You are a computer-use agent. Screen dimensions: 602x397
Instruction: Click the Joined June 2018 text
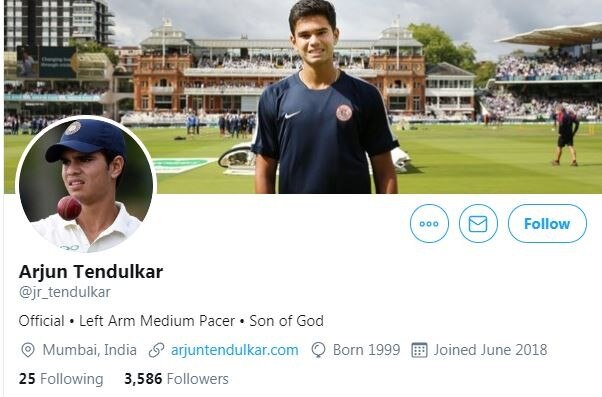[x=490, y=350]
